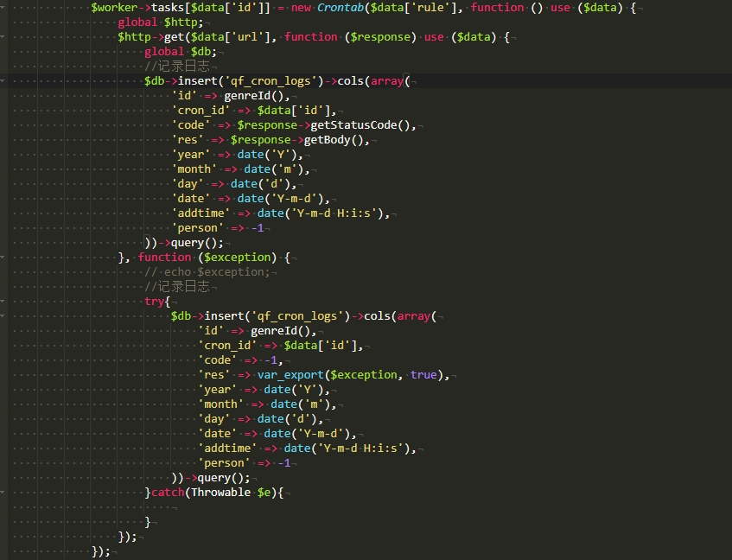The image size is (732, 560).
Task: Click the $e variable in catch
Action: tap(264, 493)
